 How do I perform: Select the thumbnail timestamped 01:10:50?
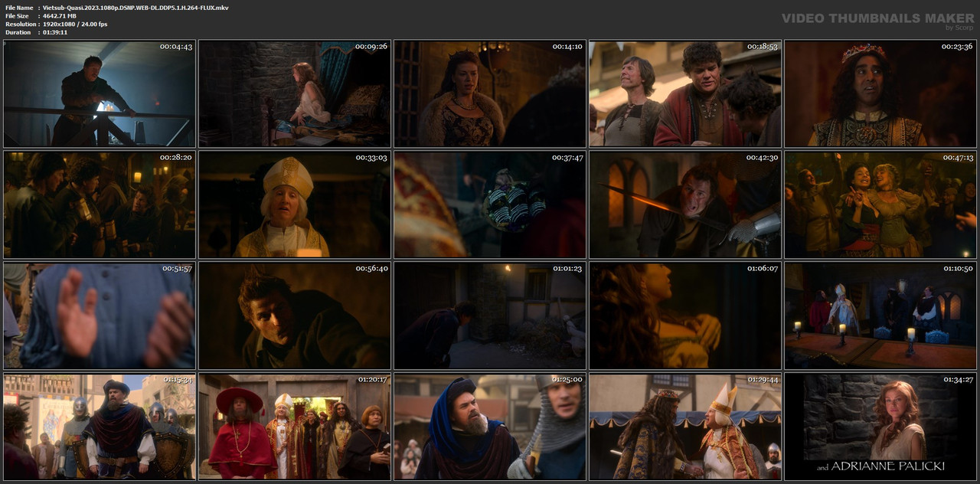[x=880, y=316]
